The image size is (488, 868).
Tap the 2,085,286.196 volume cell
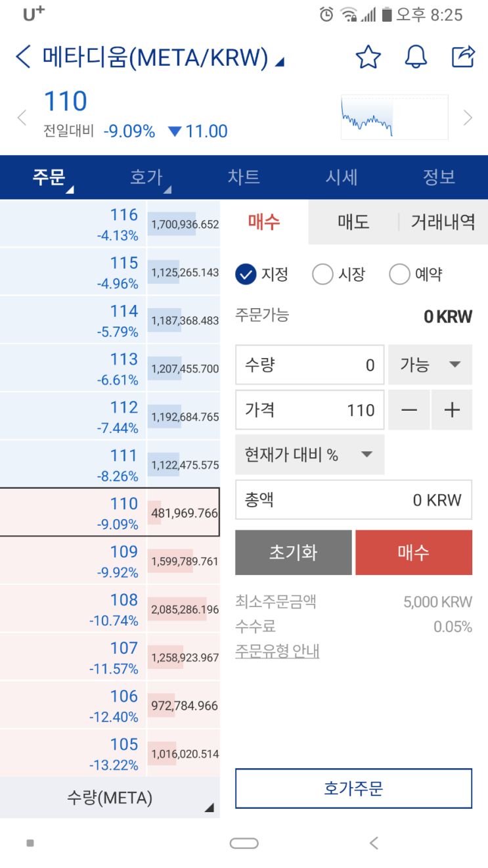tap(184, 609)
